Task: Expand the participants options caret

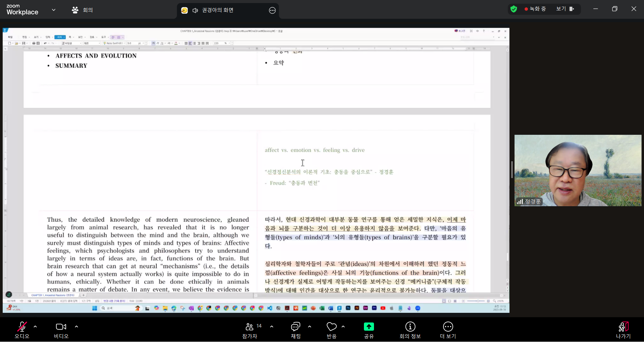Action: 272,326
